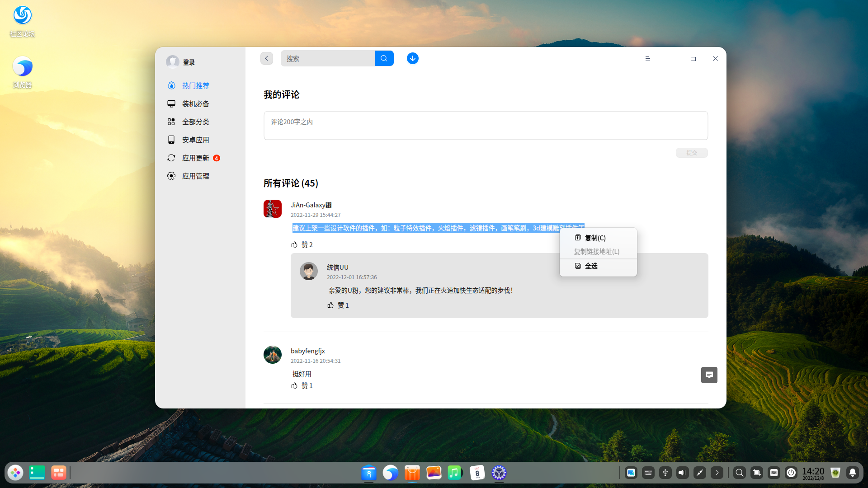
Task: Click the comment box 评论200字之内
Action: [486, 126]
